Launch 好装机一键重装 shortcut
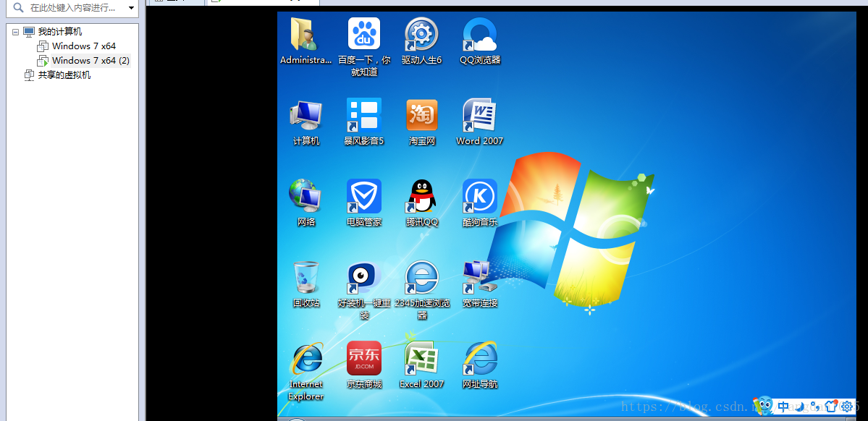868x421 pixels. 363,276
